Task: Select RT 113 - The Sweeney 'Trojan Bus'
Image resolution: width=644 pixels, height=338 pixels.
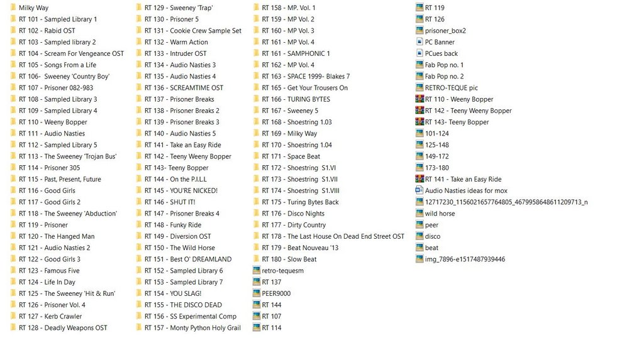Action: 68,156
